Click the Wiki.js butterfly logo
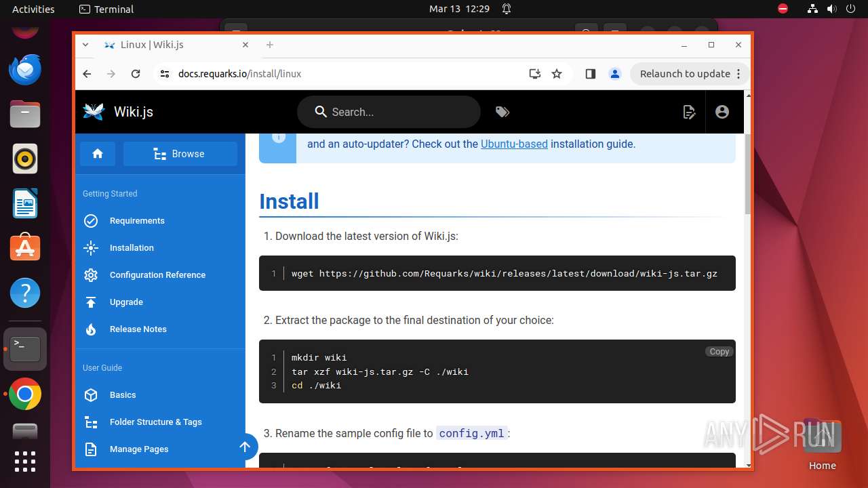The width and height of the screenshot is (868, 488). point(94,112)
